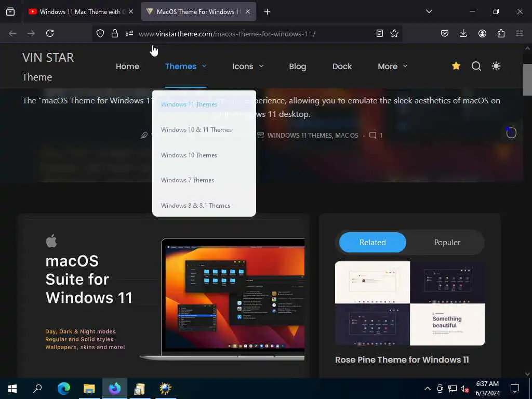
Task: Toggle site light/dark mode sun icon
Action: [x=496, y=66]
